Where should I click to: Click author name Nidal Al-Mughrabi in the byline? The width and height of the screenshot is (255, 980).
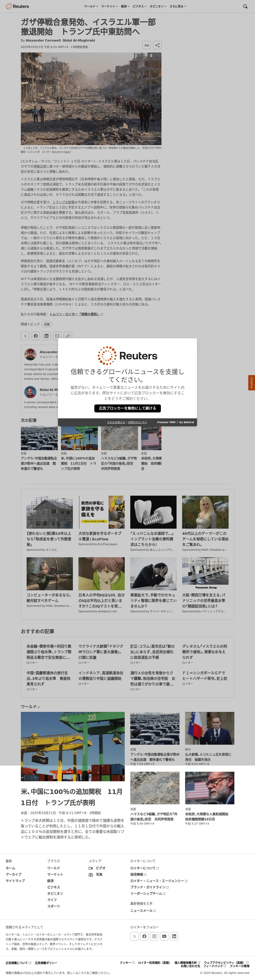coord(79,40)
